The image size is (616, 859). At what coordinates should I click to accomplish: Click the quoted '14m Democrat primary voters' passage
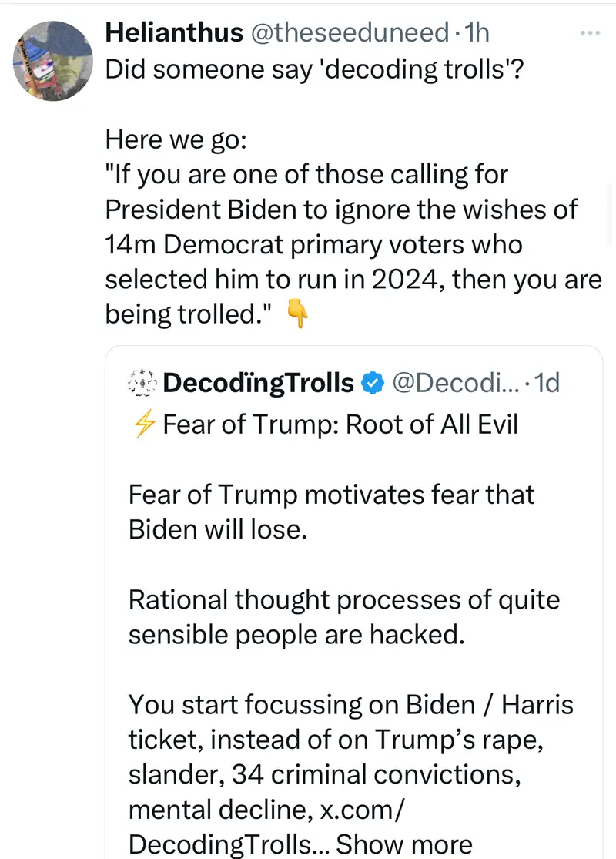coord(313,244)
